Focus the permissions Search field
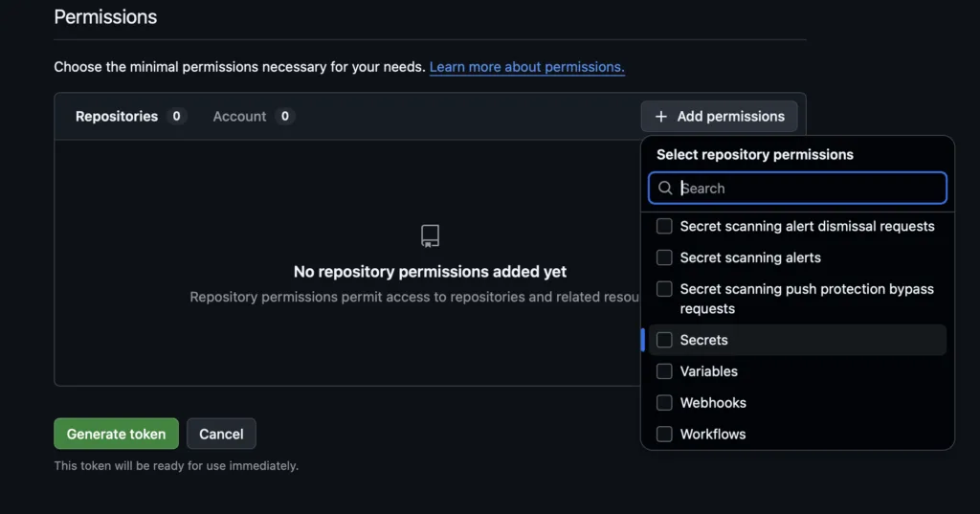Screen dimensions: 980x514 [809, 189]
